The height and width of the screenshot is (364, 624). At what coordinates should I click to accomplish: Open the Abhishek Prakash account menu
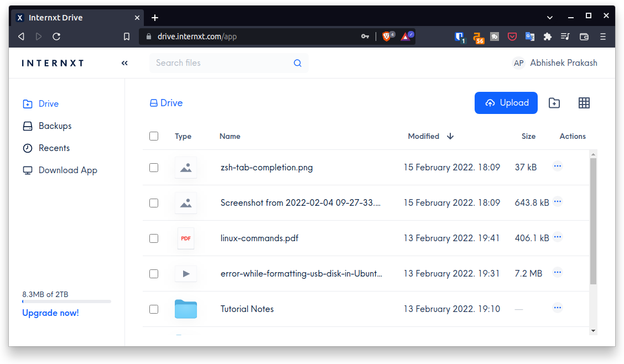pos(555,63)
